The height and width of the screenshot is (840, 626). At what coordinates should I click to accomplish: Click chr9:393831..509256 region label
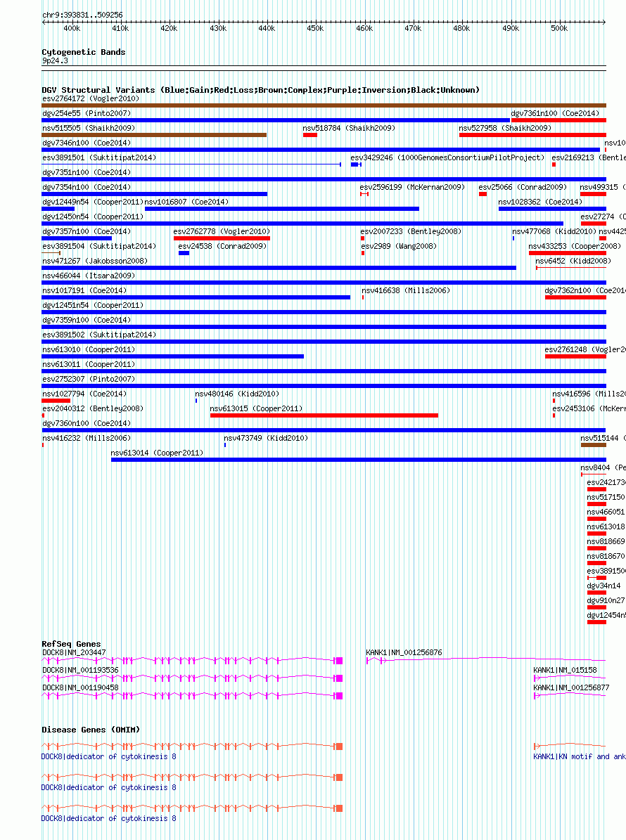pos(82,15)
